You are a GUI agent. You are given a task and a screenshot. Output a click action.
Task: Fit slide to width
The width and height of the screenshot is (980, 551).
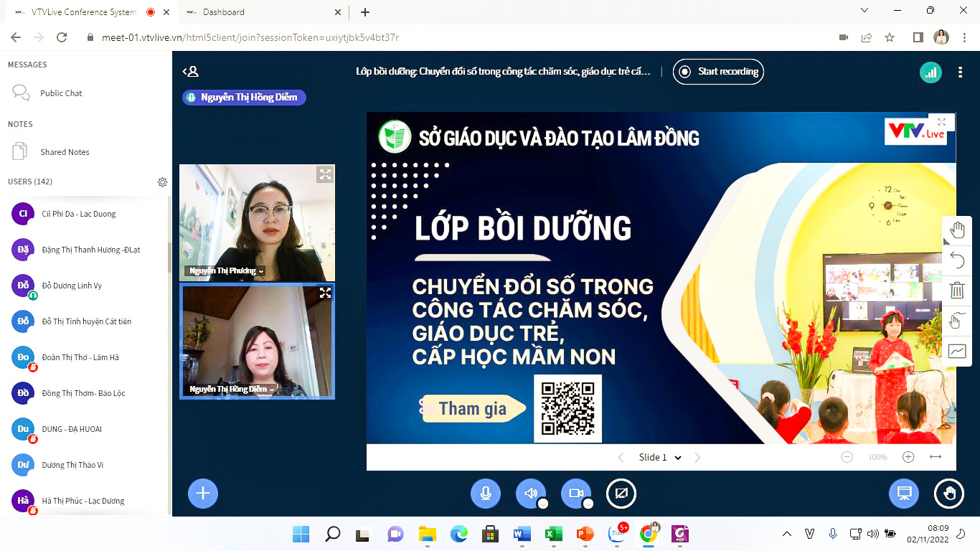936,457
